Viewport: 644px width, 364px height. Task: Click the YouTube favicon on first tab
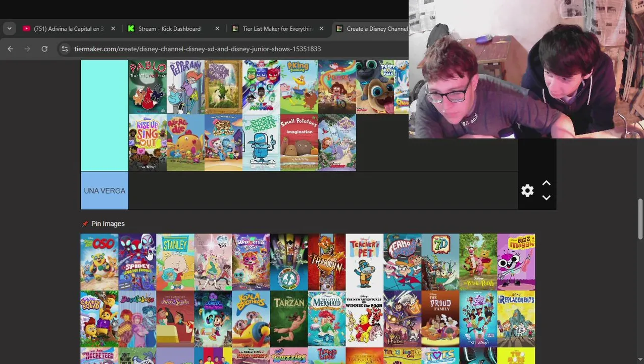[x=26, y=29]
